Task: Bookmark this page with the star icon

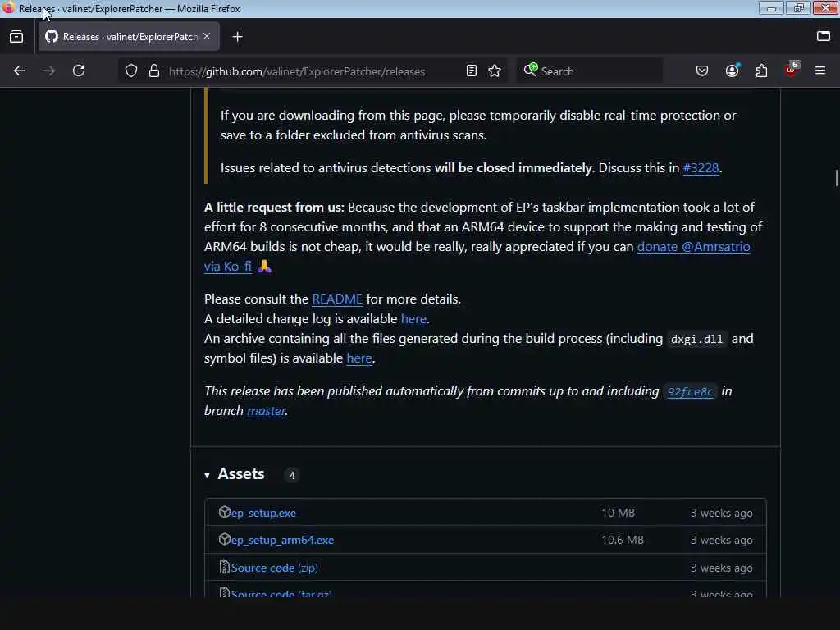Action: click(x=495, y=71)
